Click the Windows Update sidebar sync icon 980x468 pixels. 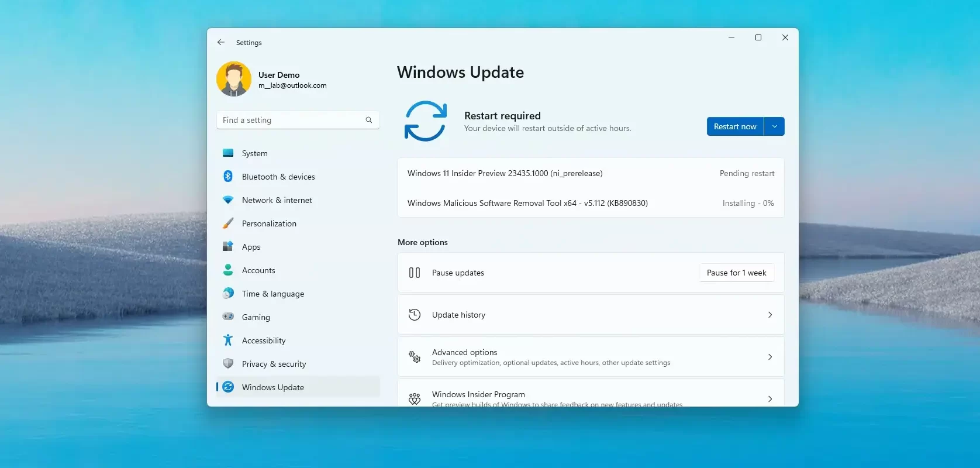229,387
